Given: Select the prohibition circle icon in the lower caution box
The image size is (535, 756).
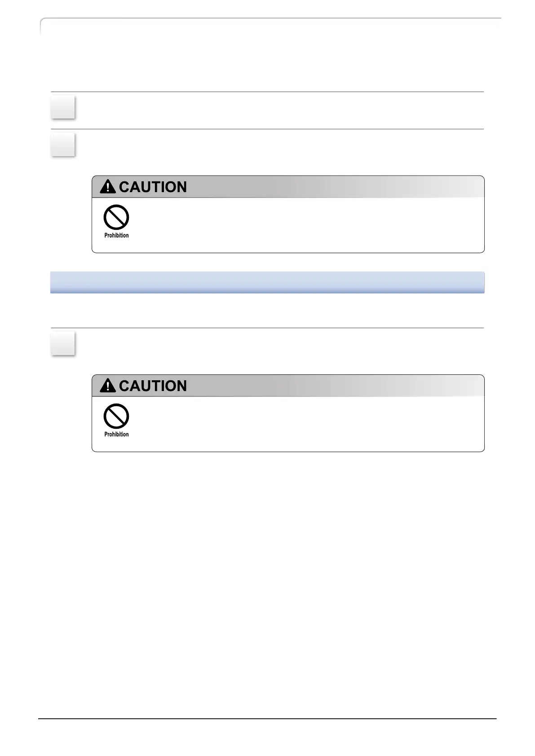Looking at the screenshot, I should click(x=116, y=417).
